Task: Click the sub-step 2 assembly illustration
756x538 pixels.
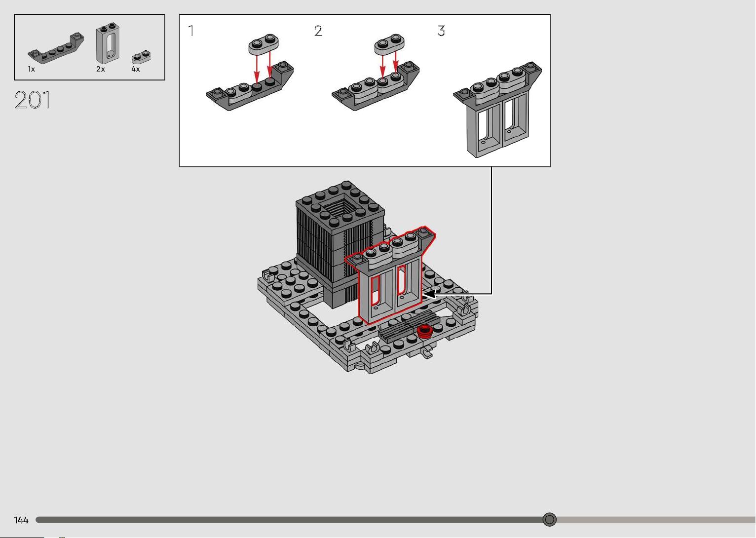Action: [376, 72]
